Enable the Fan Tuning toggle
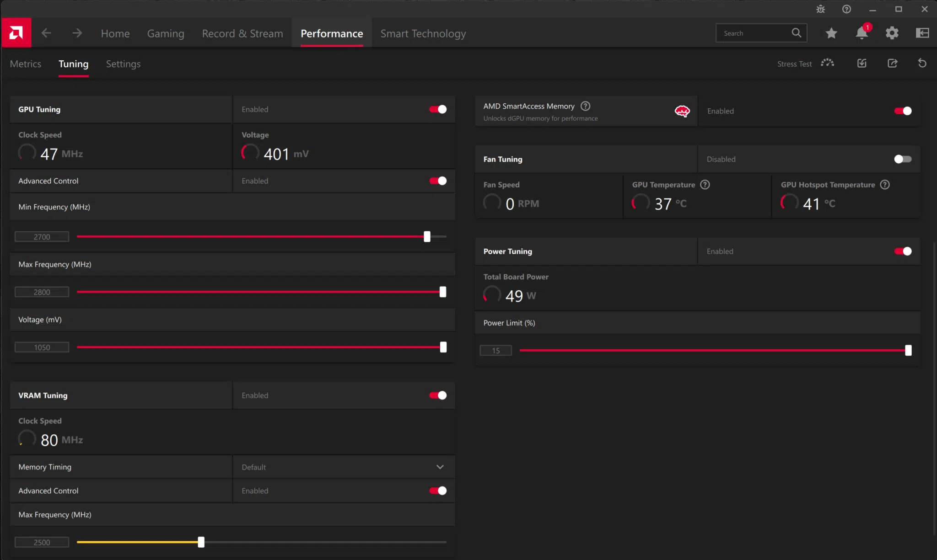 click(x=903, y=159)
